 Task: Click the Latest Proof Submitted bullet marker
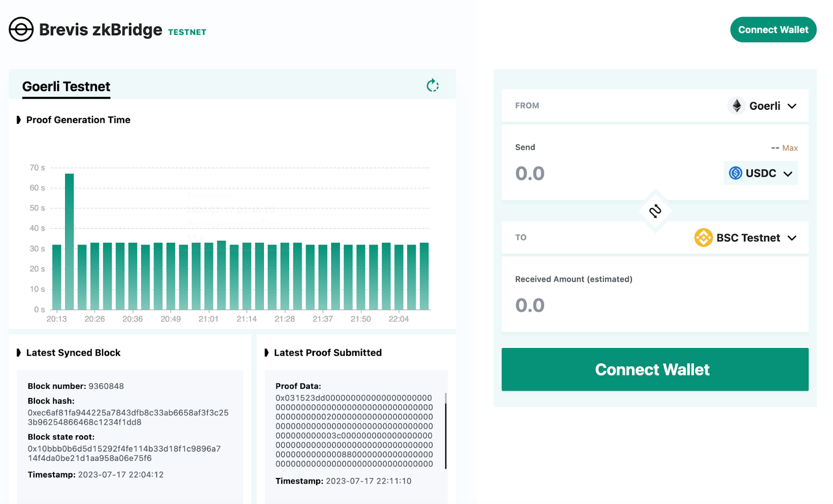[267, 353]
